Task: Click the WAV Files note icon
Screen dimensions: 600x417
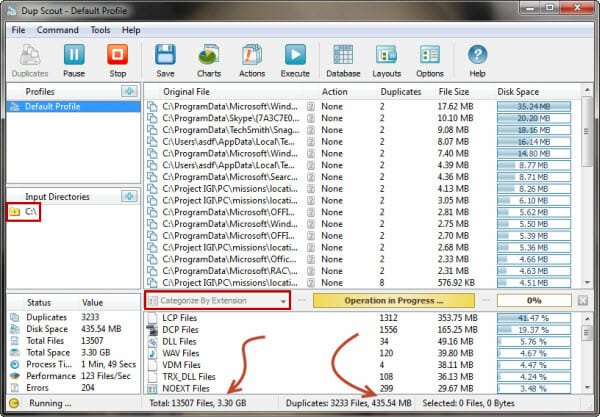Action: tap(152, 353)
